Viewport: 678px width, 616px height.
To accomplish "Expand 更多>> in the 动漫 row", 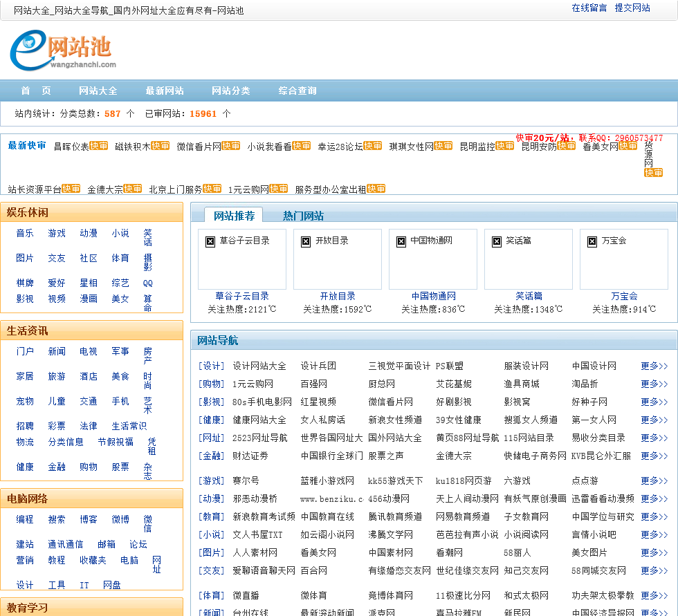I will point(654,498).
